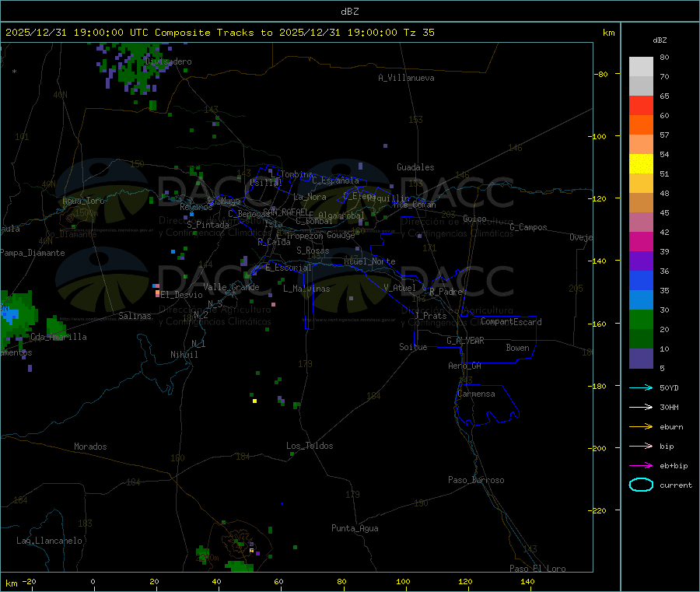
Task: Select the green 20 dBZ color swatch
Action: point(641,319)
